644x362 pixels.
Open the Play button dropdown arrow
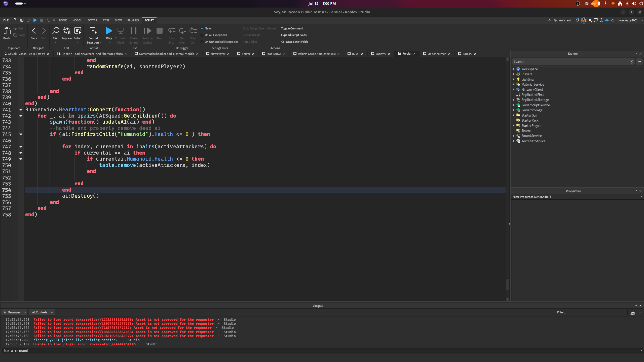coord(109,43)
